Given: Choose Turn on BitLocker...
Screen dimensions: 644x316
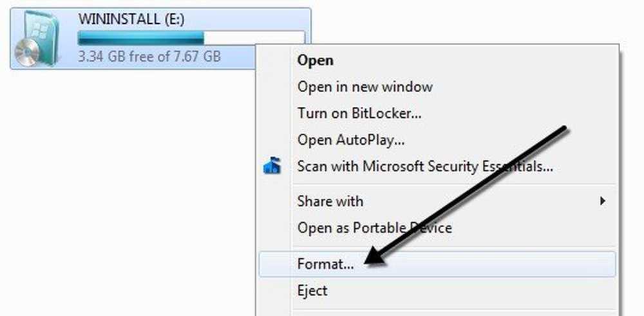Looking at the screenshot, I should [x=359, y=113].
